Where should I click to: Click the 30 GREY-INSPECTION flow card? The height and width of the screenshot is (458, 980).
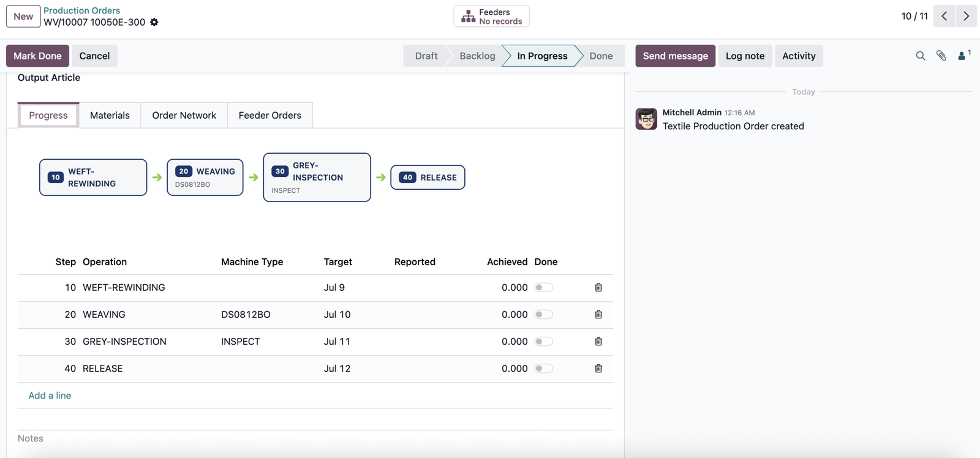click(x=317, y=178)
